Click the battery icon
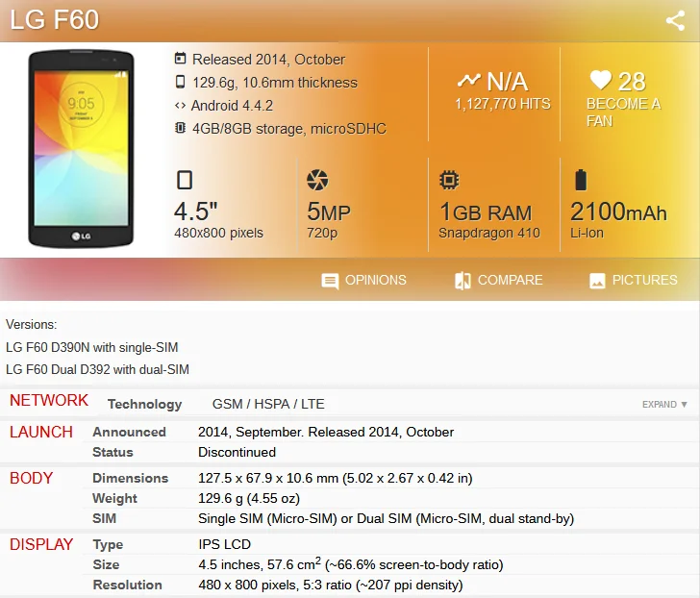The height and width of the screenshot is (598, 700). (581, 180)
